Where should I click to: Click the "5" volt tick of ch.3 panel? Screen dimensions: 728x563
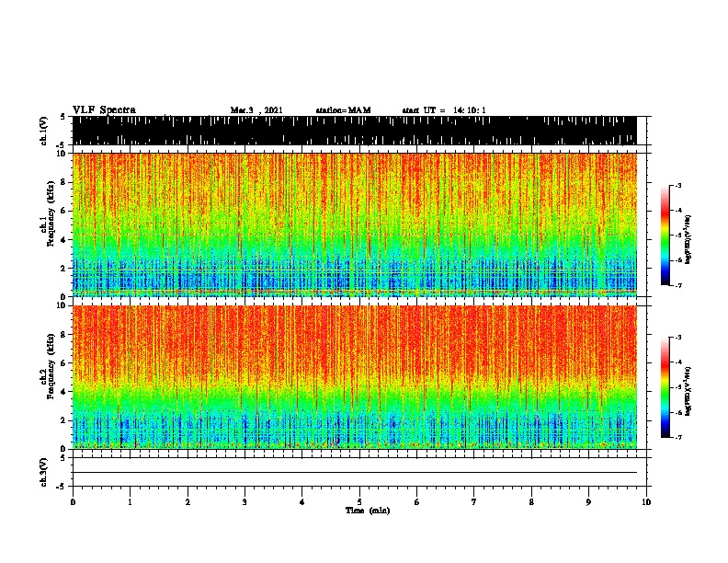63,458
